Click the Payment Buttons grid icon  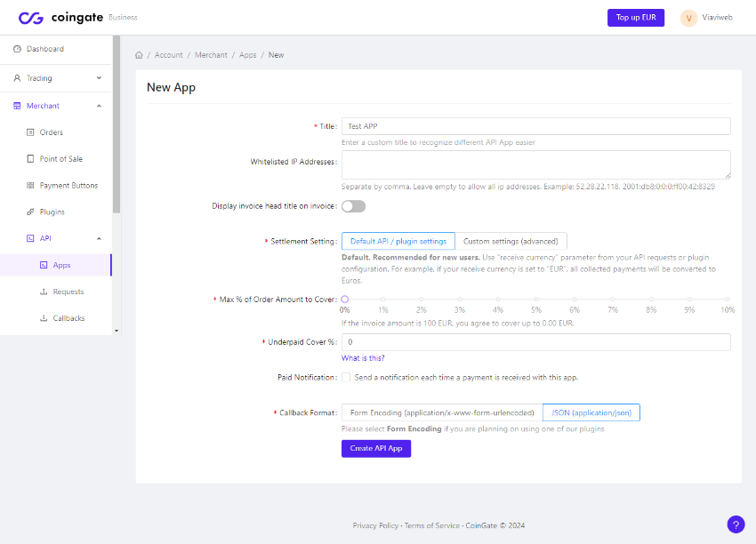30,186
